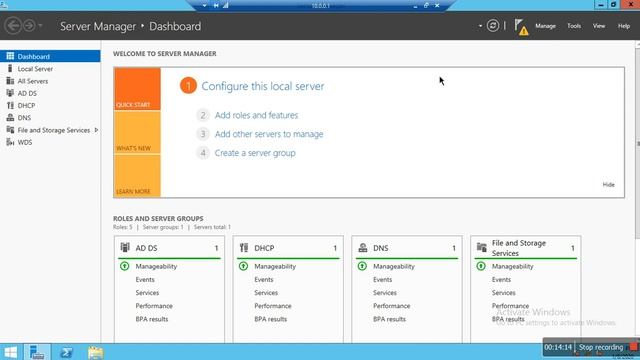
Task: Open the notifications flag with warning
Action: [x=521, y=27]
